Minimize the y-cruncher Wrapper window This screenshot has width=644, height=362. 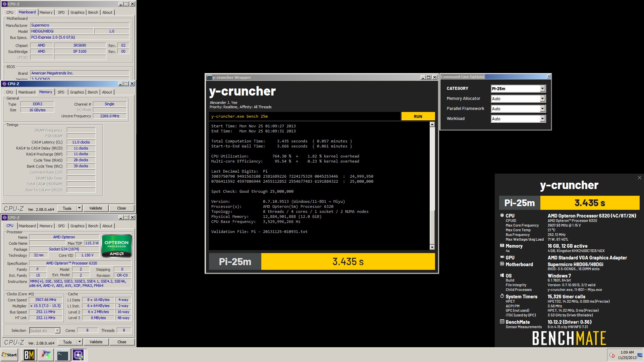coord(423,77)
